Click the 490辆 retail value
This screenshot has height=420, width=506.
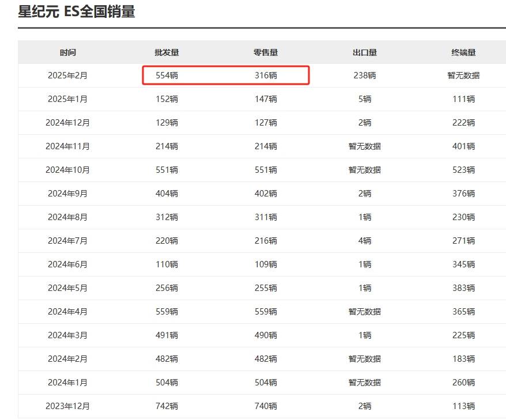266,335
